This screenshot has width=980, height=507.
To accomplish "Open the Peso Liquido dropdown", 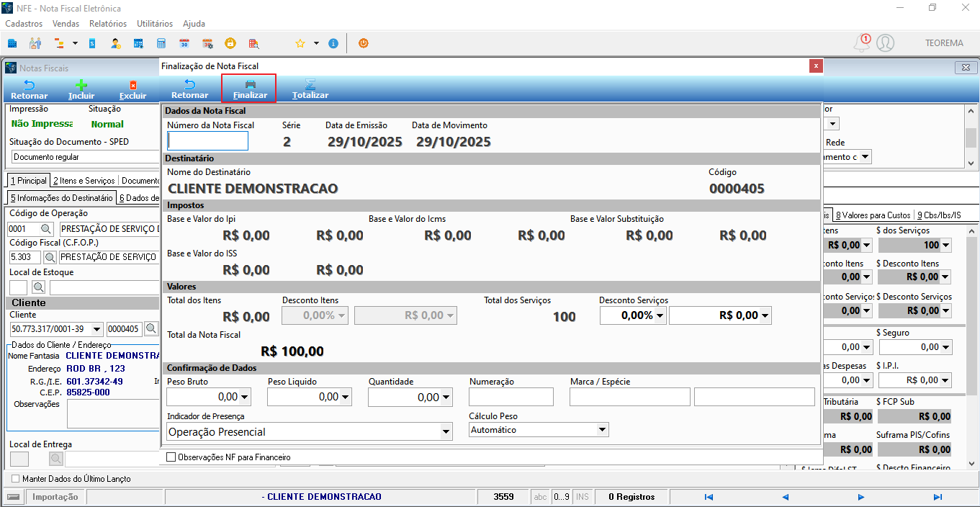I will tap(346, 397).
